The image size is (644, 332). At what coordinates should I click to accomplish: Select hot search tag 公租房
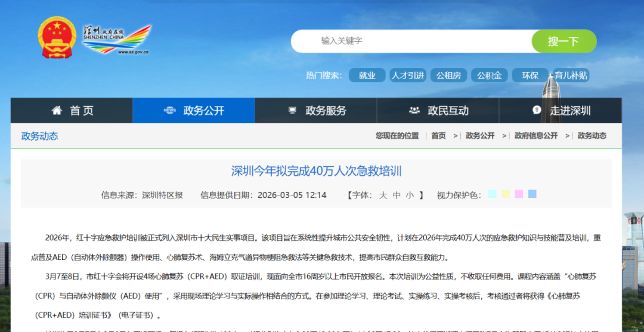pyautogui.click(x=448, y=76)
